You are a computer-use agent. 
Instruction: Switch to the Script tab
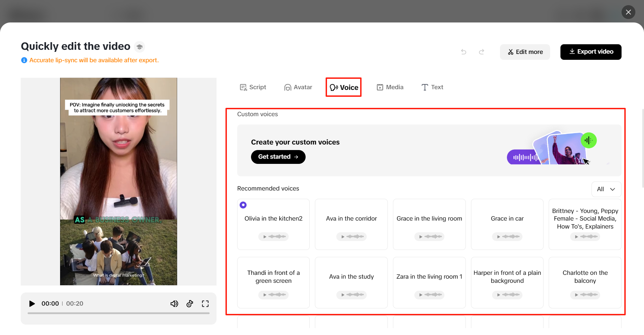(x=253, y=87)
